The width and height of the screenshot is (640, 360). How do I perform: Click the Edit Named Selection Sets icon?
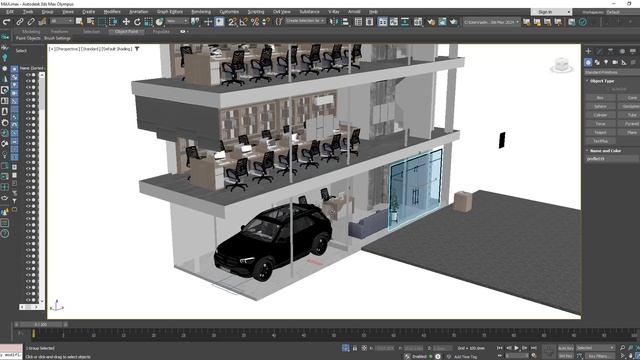pos(279,22)
